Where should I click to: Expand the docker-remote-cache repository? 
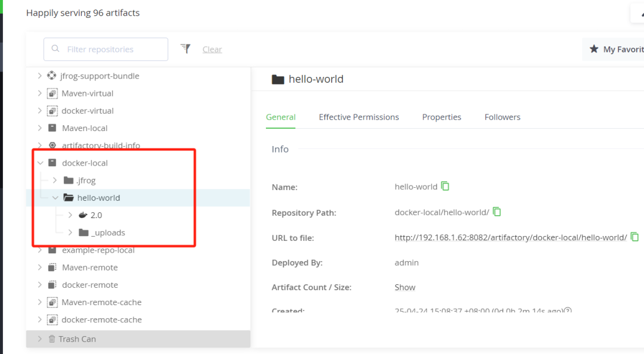tap(39, 319)
